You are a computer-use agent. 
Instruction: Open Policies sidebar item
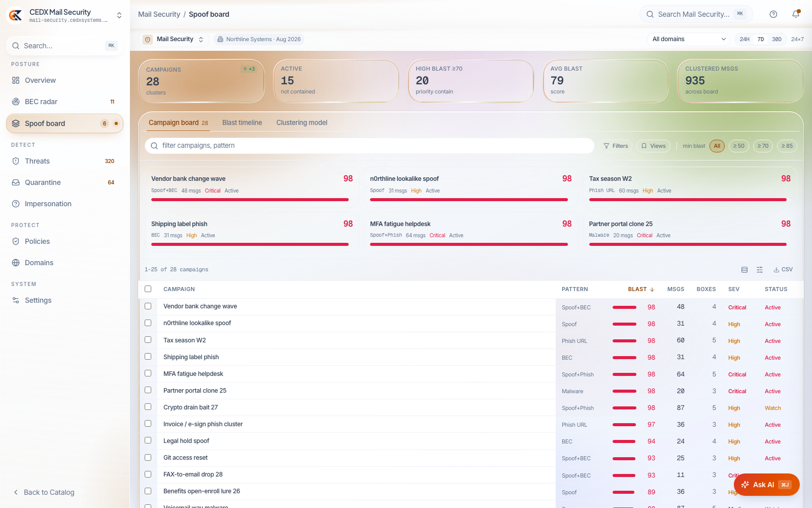click(64, 241)
